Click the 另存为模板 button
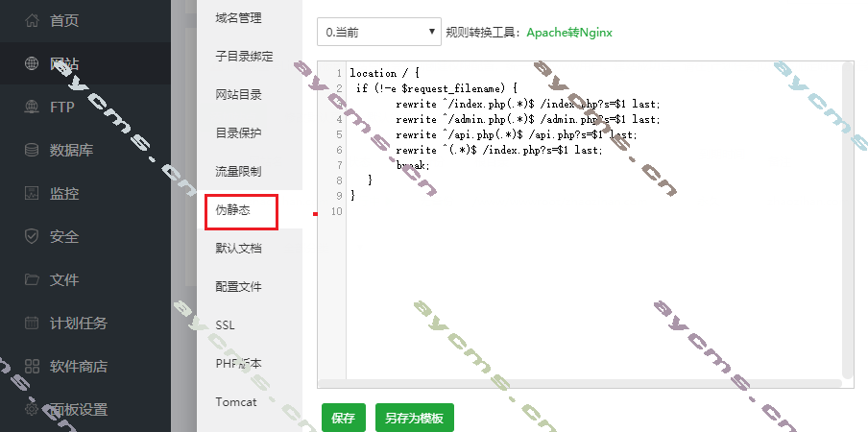The height and width of the screenshot is (432, 868). (415, 418)
